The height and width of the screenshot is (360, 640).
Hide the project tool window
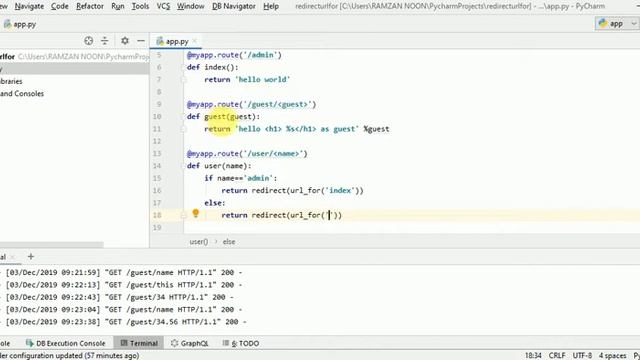[x=141, y=40]
